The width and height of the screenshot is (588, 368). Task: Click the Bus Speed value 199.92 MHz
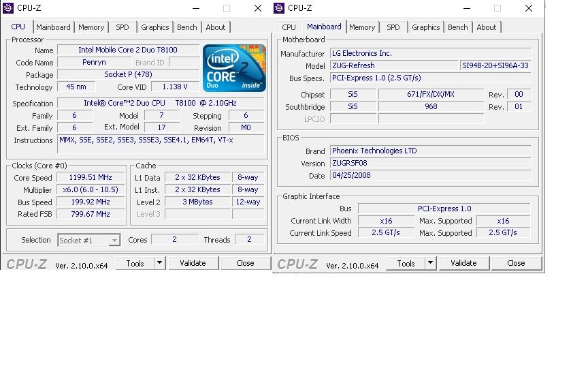click(91, 202)
